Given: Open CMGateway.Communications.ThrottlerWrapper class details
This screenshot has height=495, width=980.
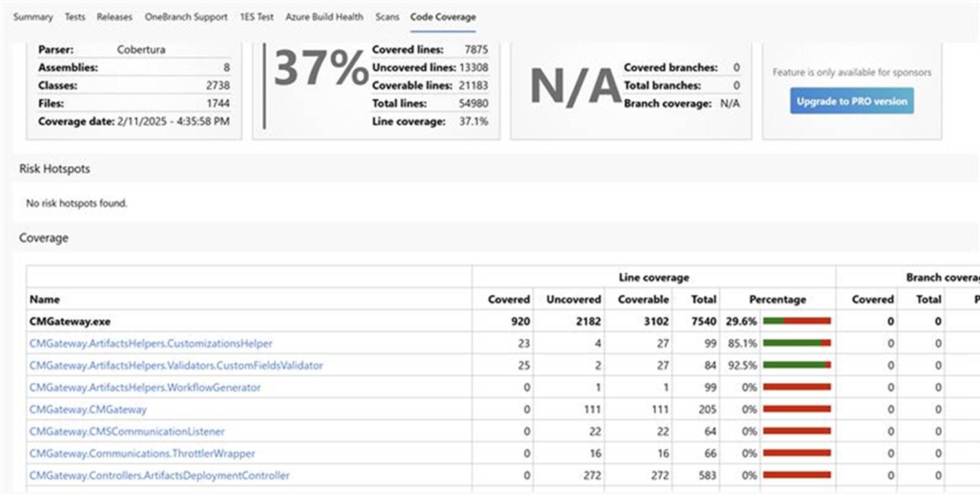Looking at the screenshot, I should coord(142,453).
